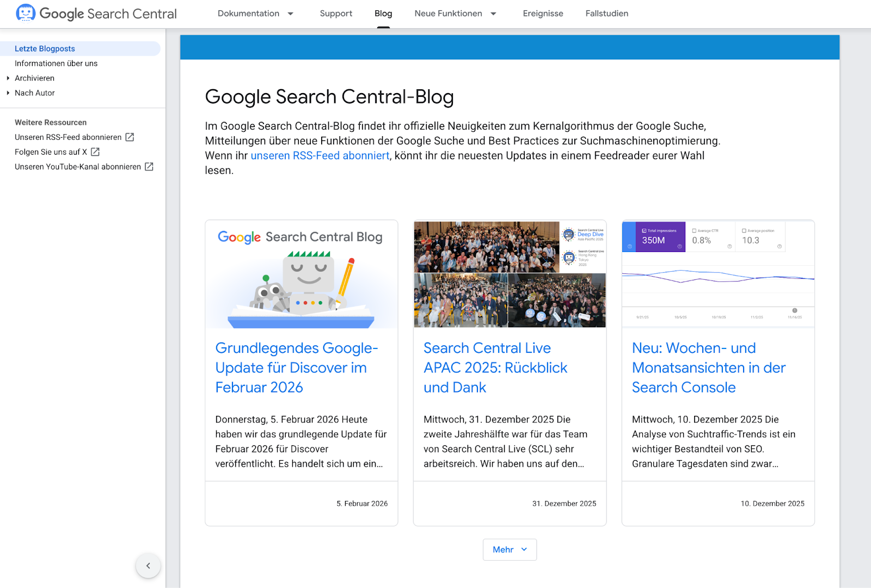Switch to the Blog tab

(383, 14)
